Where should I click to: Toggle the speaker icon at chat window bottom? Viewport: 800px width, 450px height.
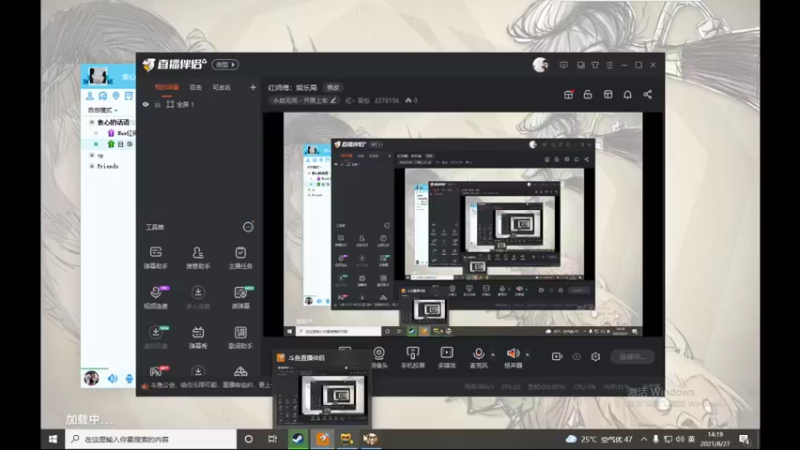112,378
